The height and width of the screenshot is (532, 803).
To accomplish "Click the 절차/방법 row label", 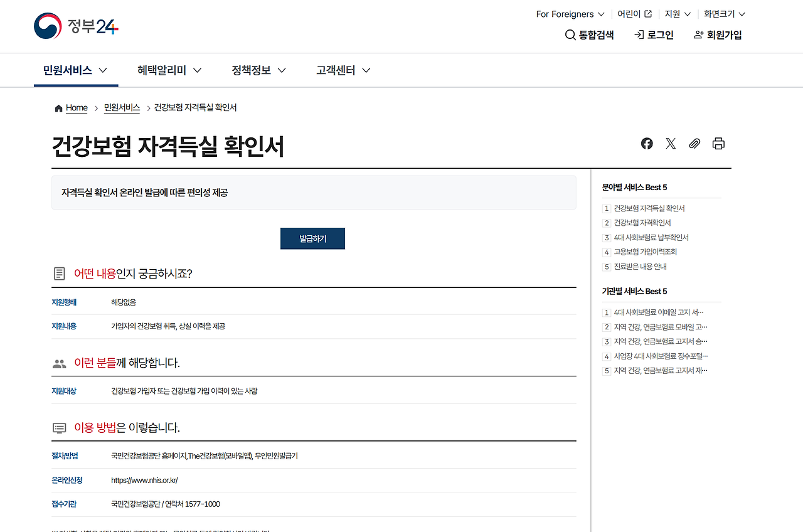I will pos(65,456).
